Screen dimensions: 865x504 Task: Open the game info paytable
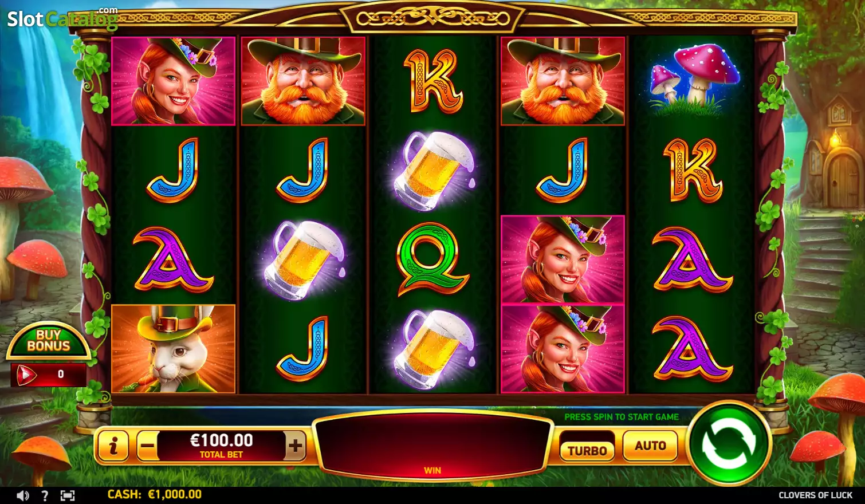coord(113,445)
